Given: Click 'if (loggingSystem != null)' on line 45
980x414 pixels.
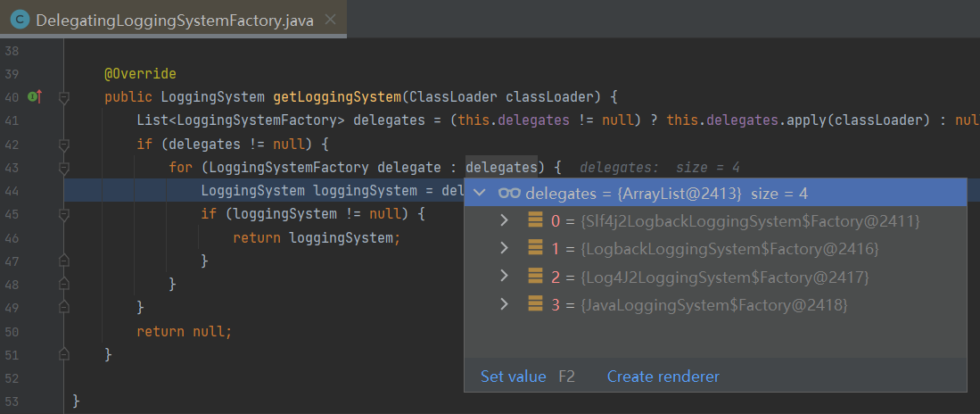Looking at the screenshot, I should pyautogui.click(x=304, y=214).
